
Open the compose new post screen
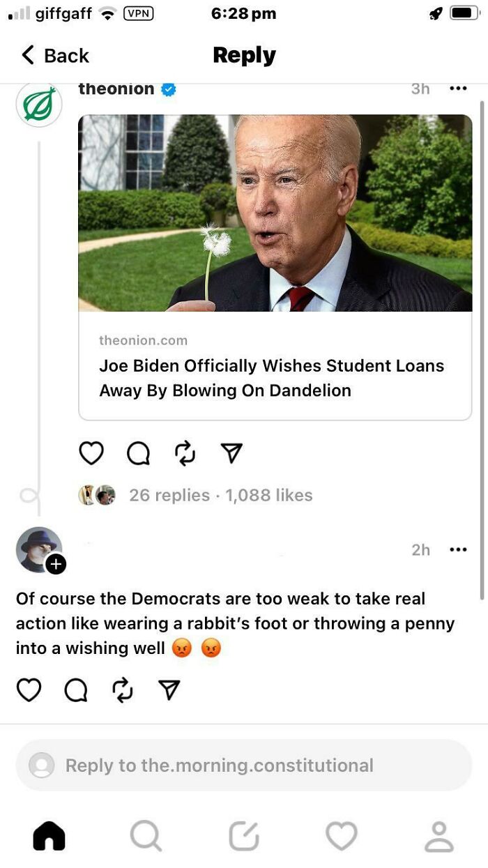coord(243,834)
